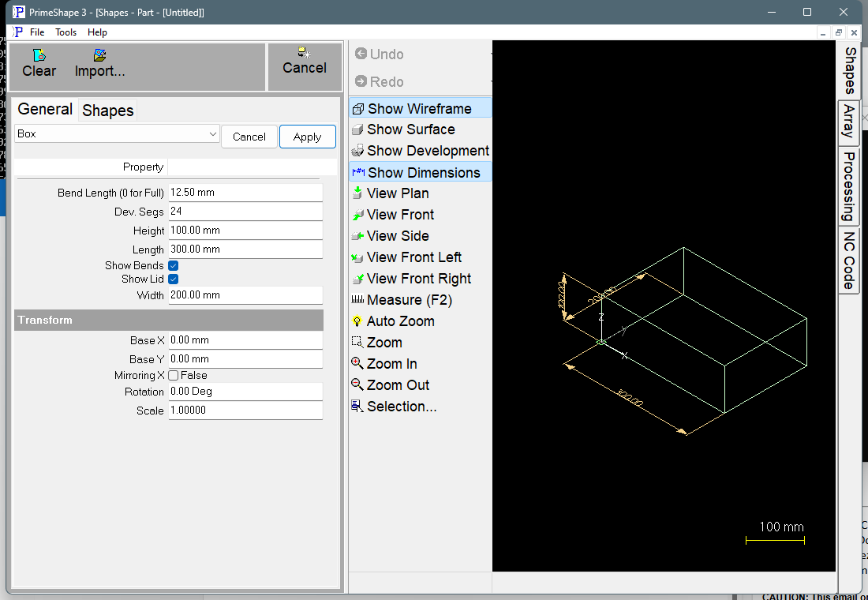Click the Apply button
The image size is (868, 600).
(307, 137)
